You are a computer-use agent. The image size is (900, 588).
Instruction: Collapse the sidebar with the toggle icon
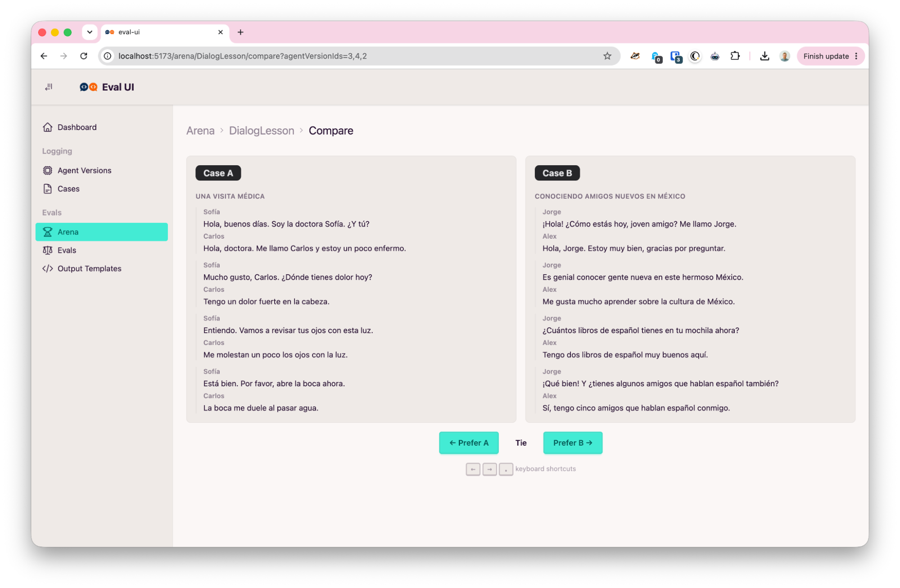(49, 87)
